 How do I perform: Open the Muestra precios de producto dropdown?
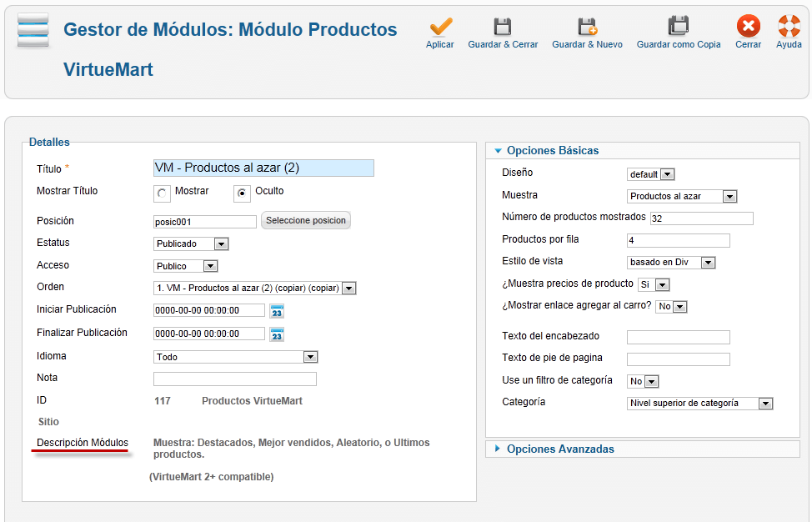(654, 284)
